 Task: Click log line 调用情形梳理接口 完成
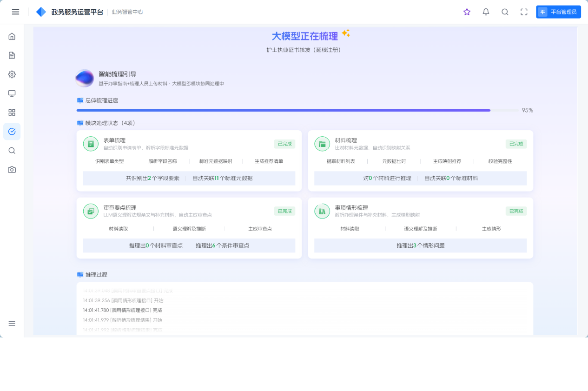coord(123,310)
